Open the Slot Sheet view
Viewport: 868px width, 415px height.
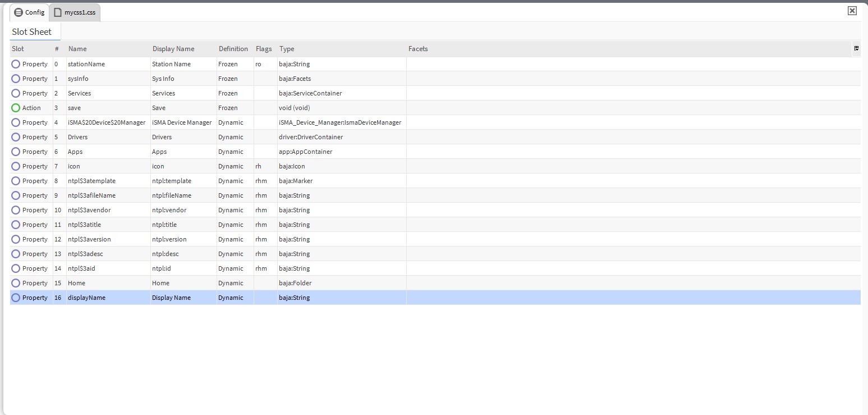32,32
